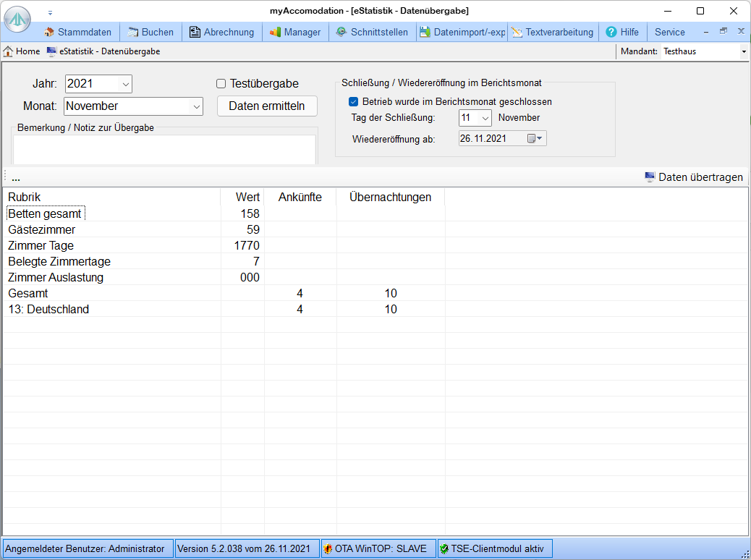Open the Buchen menu
The image size is (751, 560).
click(150, 32)
